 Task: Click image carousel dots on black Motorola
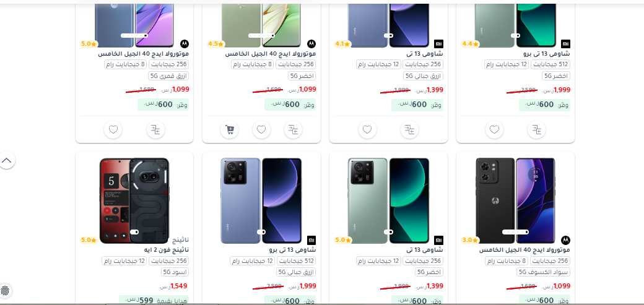(515, 232)
